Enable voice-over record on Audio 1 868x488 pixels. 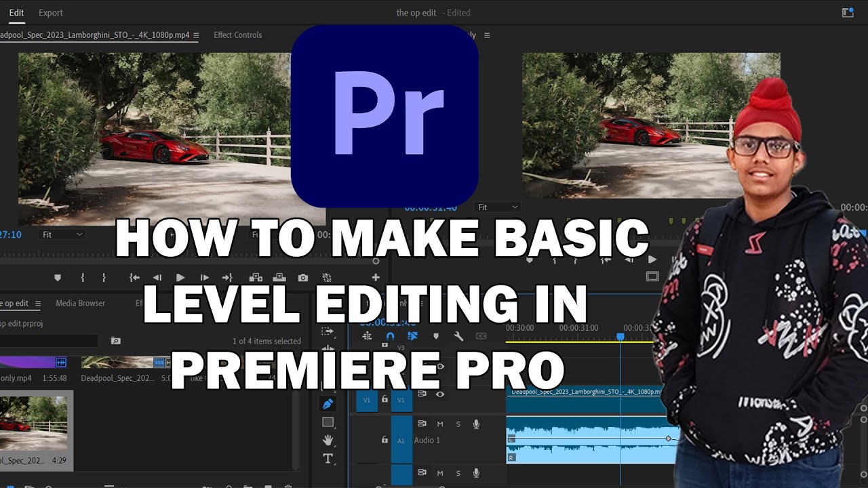click(x=476, y=424)
